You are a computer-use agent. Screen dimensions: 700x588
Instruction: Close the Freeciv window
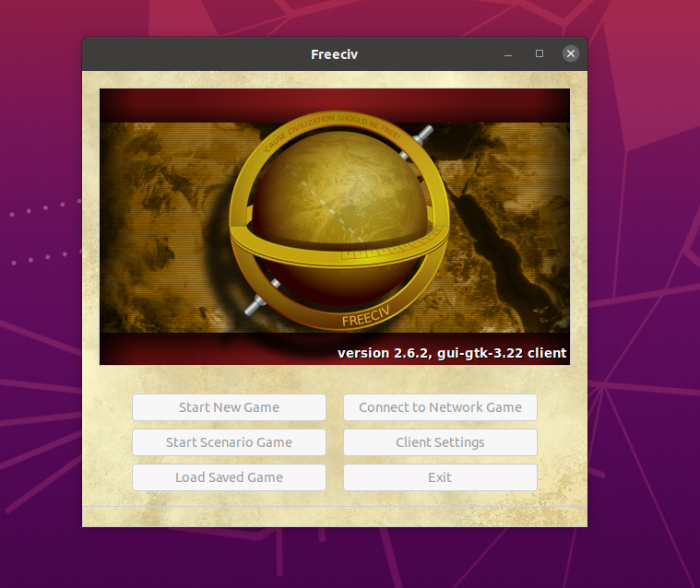pos(571,54)
